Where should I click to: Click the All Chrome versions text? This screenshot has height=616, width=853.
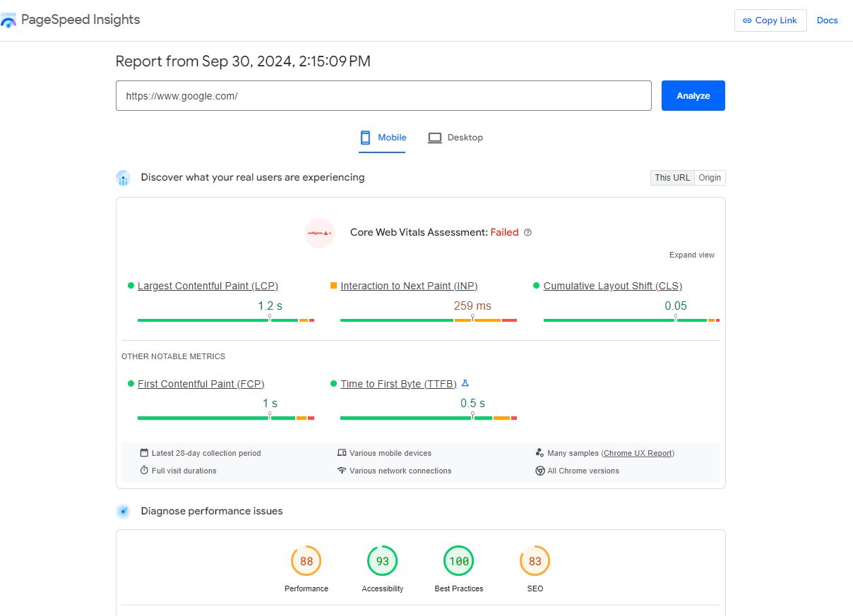(583, 471)
